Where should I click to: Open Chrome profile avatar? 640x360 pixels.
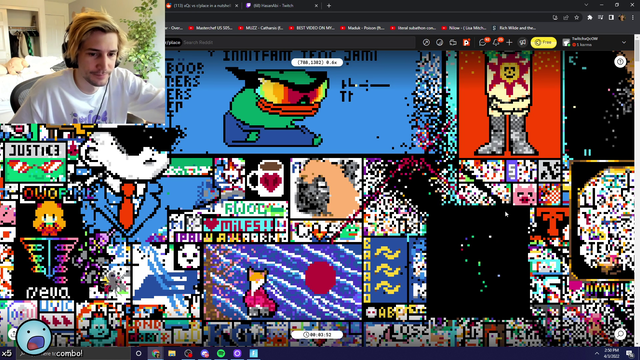(622, 18)
